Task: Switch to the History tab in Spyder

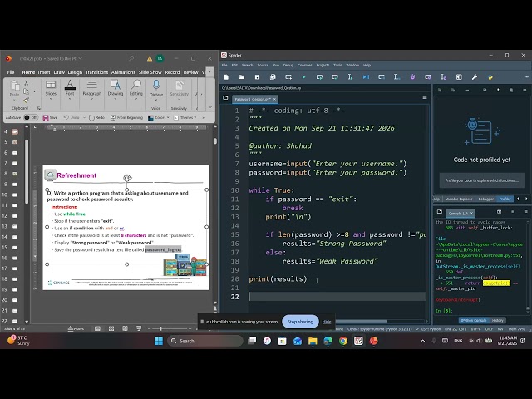Action: [x=498, y=320]
